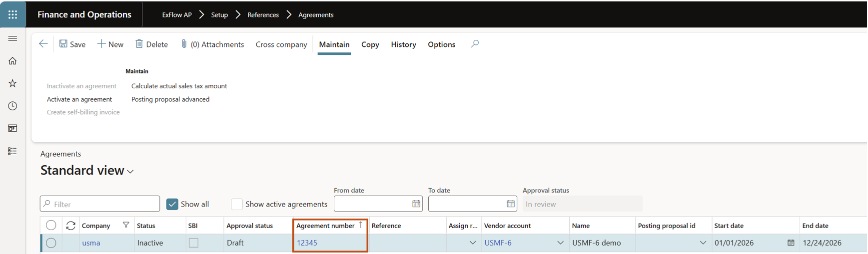868x254 pixels.
Task: Open Recent clock icon in sidebar
Action: tap(12, 106)
